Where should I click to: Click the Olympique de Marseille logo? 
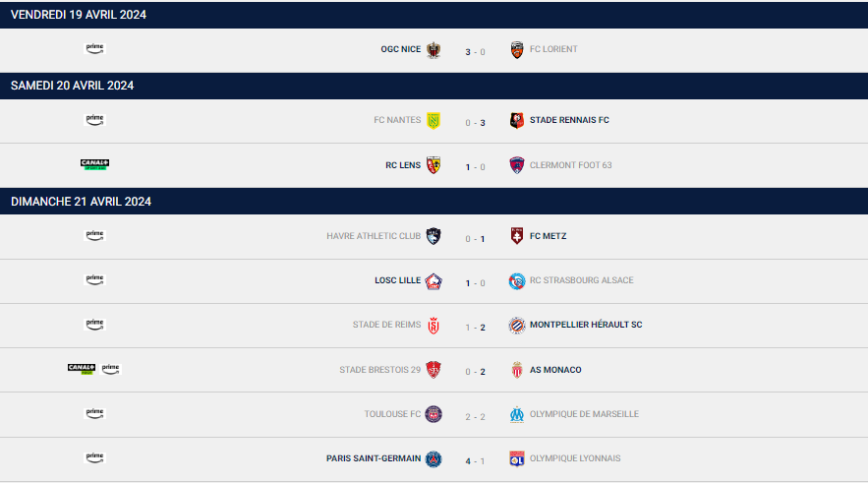pos(516,414)
